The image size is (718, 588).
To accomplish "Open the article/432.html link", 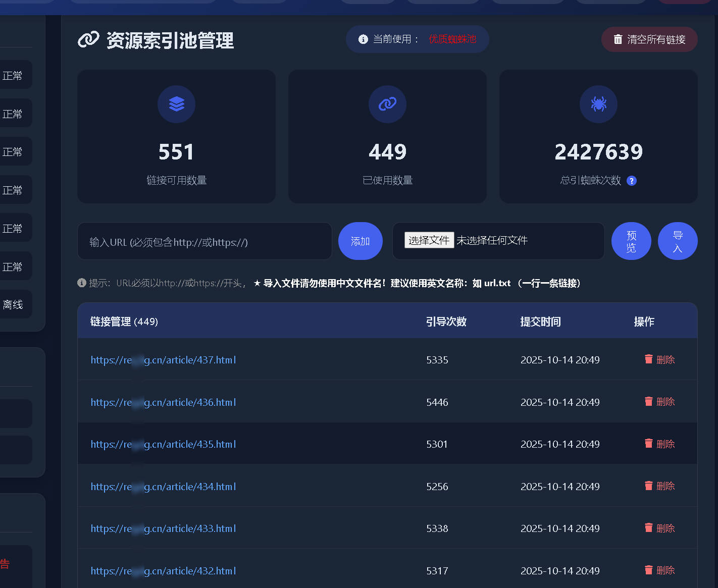I will point(163,571).
